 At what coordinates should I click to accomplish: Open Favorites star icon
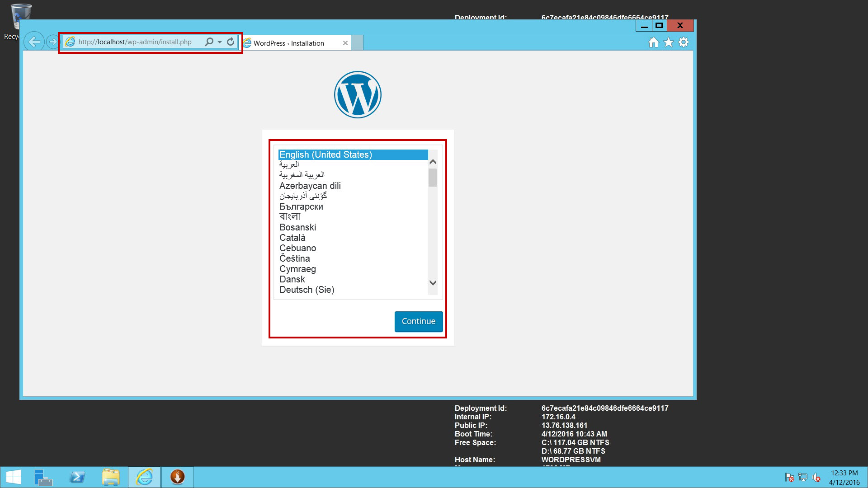click(x=668, y=42)
